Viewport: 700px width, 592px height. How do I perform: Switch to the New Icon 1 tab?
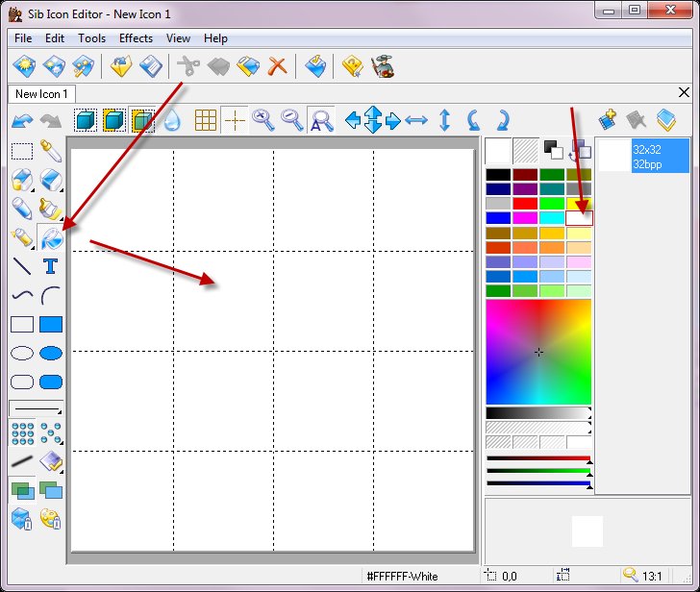pos(41,93)
